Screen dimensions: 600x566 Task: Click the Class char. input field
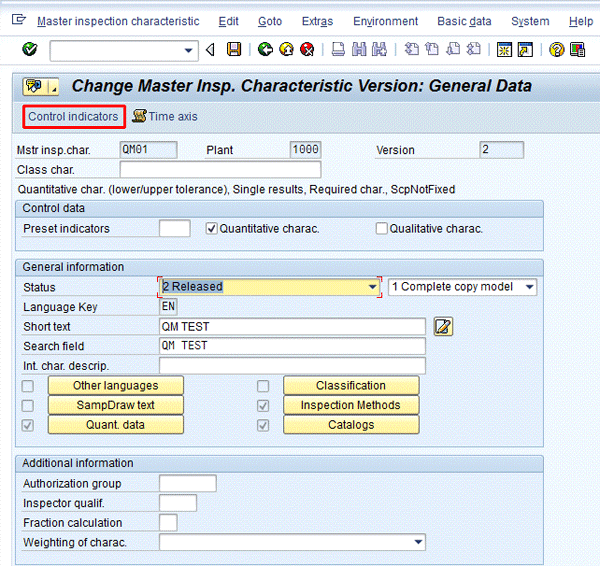[x=220, y=170]
